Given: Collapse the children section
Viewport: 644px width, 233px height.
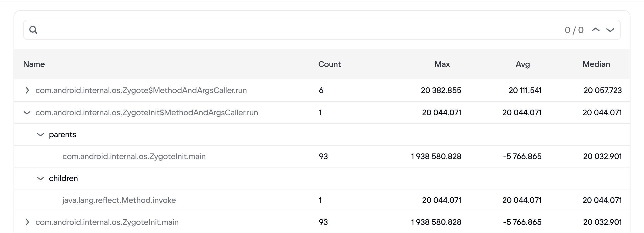Looking at the screenshot, I should 41,178.
